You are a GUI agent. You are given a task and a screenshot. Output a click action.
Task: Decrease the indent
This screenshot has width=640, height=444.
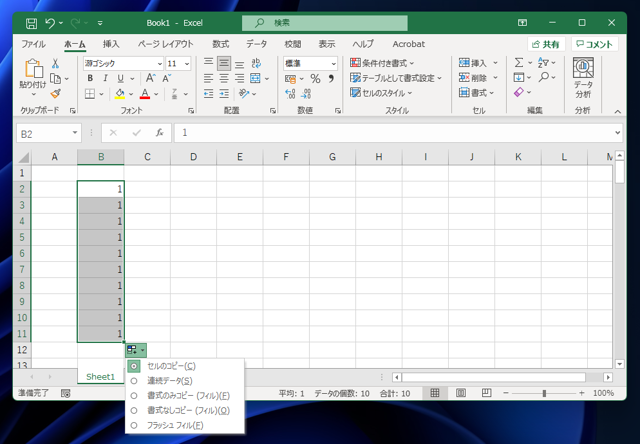coord(209,94)
